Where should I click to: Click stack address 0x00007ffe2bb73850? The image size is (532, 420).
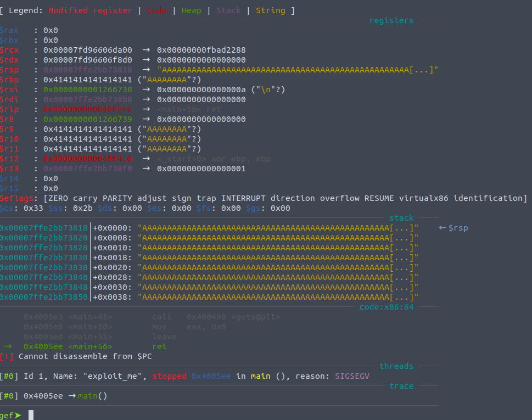(44, 297)
